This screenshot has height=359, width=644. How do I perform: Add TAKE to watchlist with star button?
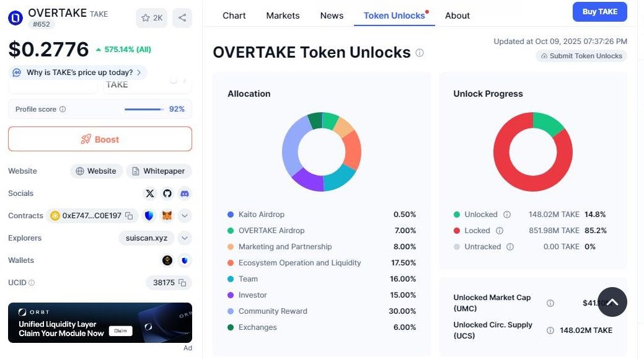pos(152,18)
